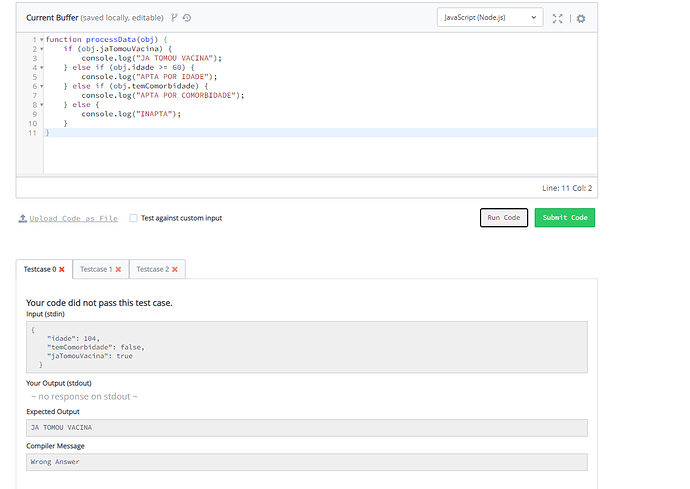Click the Run Code button
690x489 pixels.
click(x=504, y=217)
